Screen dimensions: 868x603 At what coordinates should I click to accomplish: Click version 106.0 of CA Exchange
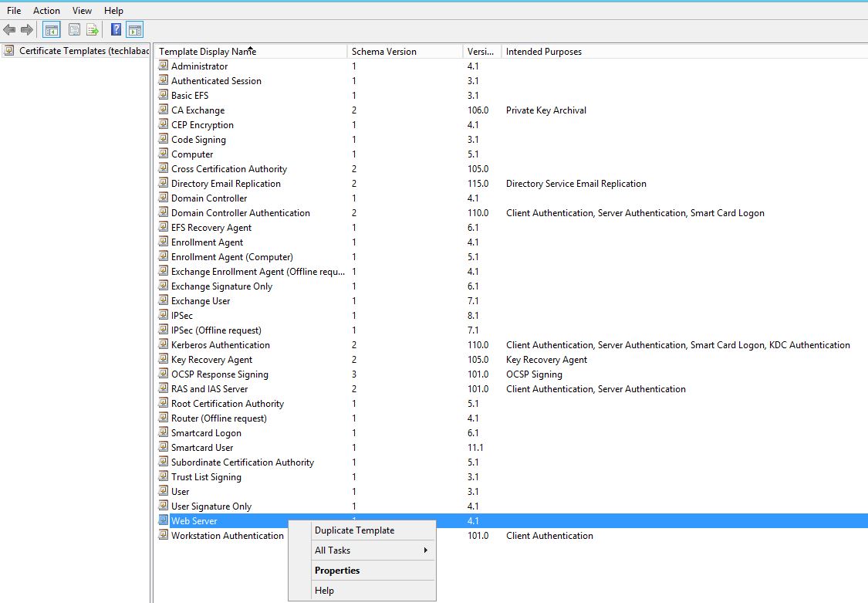pyautogui.click(x=478, y=110)
